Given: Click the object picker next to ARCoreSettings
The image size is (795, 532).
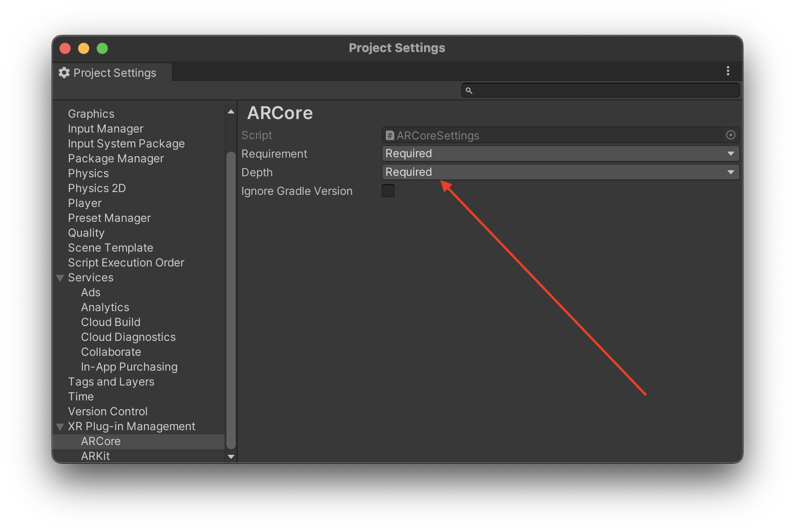Looking at the screenshot, I should tap(730, 135).
